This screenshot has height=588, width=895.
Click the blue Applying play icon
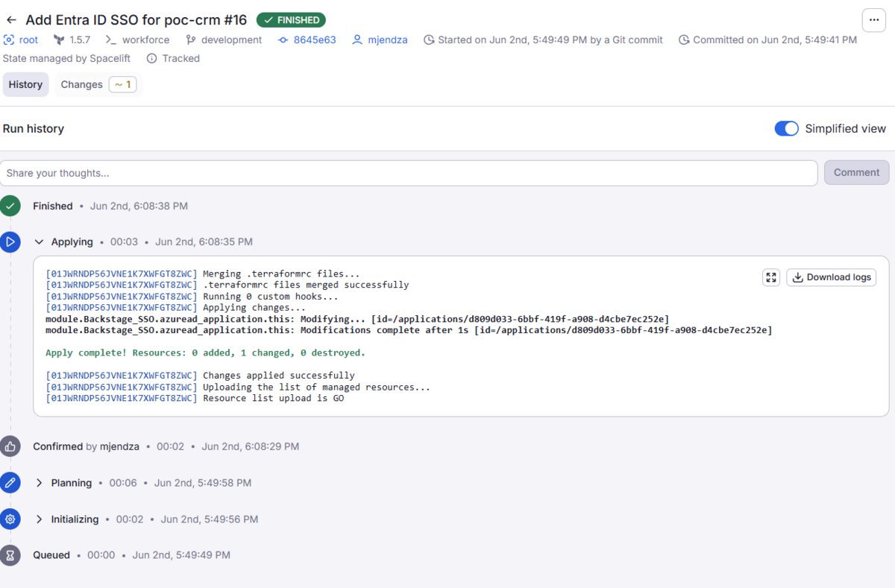10,241
